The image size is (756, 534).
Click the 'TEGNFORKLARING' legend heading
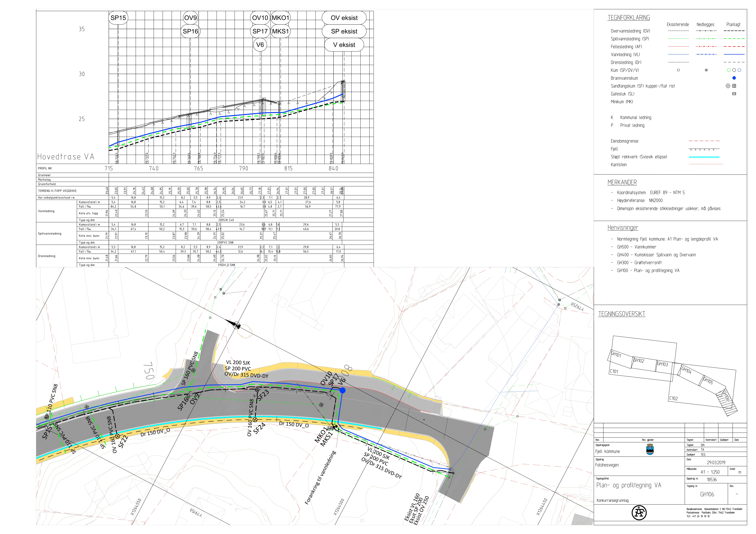pos(629,18)
